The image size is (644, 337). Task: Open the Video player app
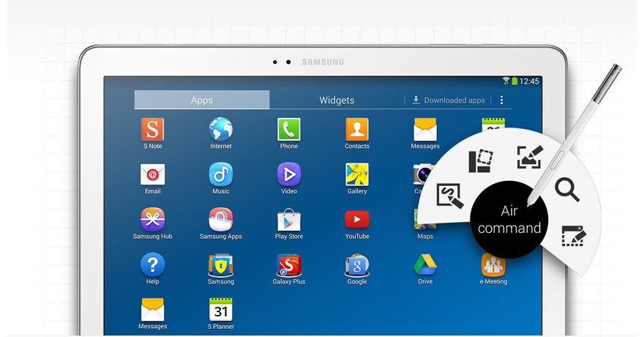point(289,175)
